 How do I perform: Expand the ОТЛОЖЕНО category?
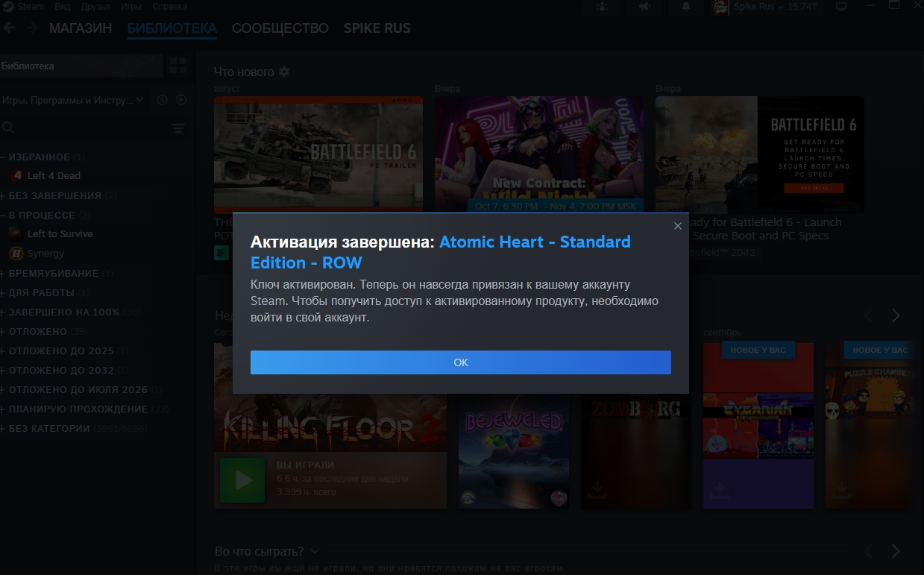44,332
